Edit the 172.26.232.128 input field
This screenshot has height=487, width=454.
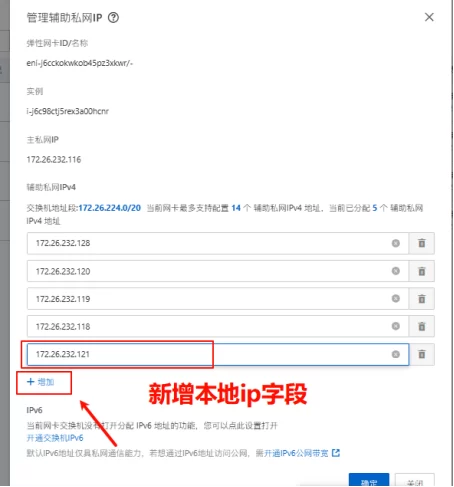coord(218,243)
